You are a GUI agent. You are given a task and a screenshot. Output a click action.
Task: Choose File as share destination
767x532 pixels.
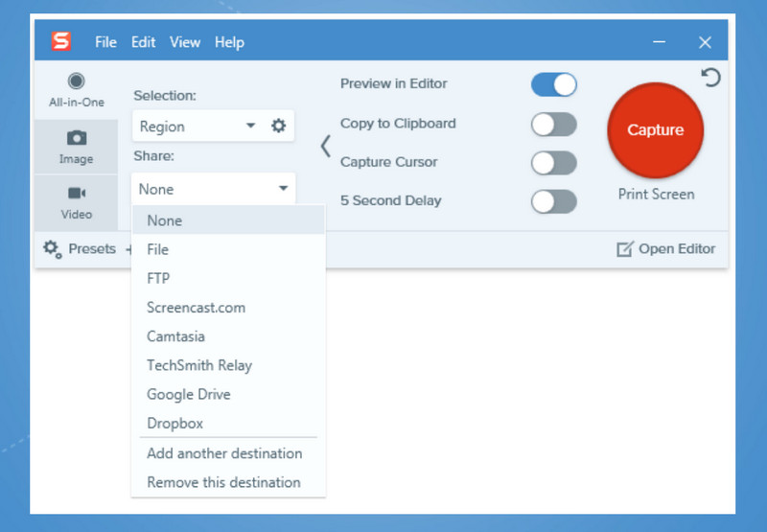[228, 249]
